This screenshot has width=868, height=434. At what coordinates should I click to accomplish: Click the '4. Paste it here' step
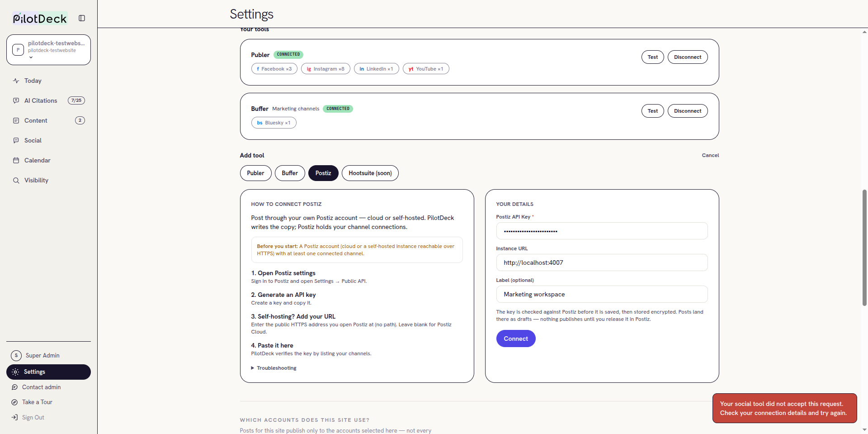click(x=272, y=345)
